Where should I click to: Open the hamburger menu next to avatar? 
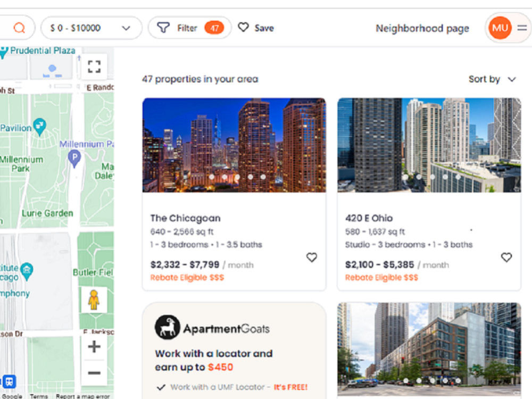522,28
